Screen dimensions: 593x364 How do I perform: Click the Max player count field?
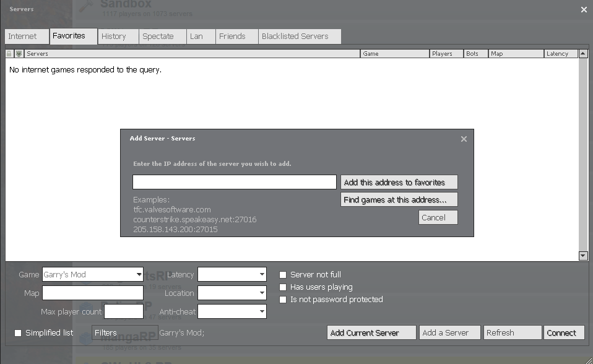pos(124,311)
